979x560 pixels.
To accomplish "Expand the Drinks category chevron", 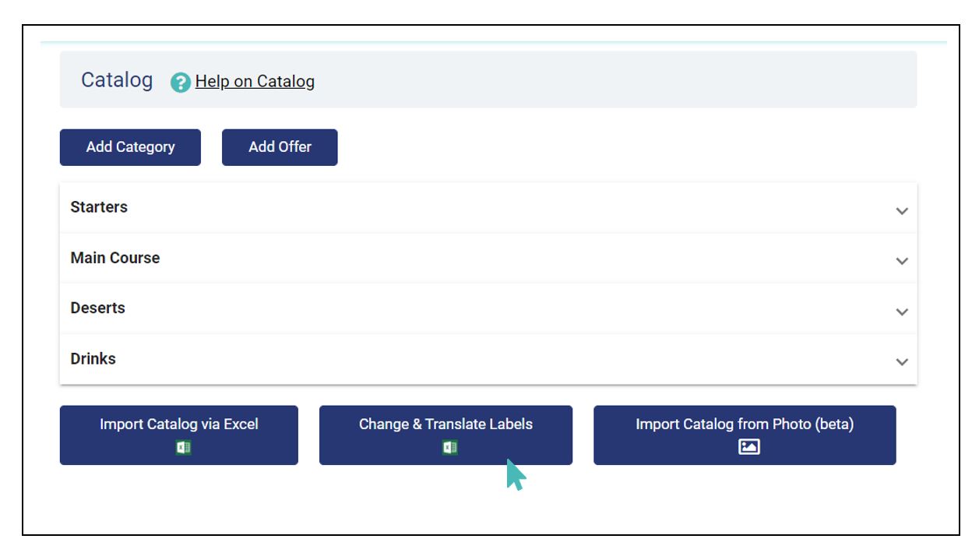I will coord(902,361).
